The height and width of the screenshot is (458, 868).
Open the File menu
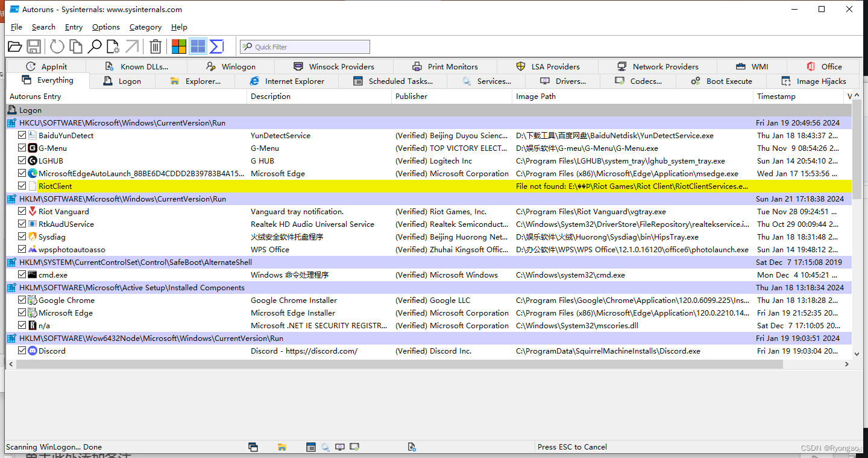(x=16, y=27)
